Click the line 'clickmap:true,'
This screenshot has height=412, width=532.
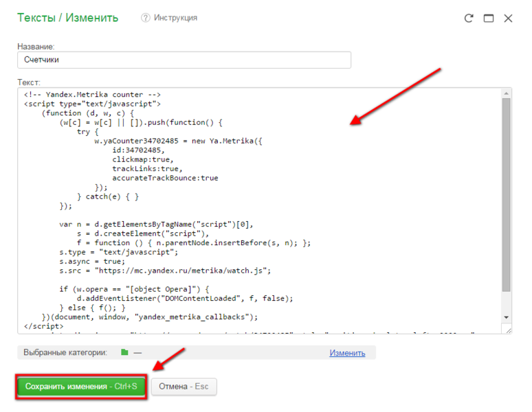click(x=143, y=159)
